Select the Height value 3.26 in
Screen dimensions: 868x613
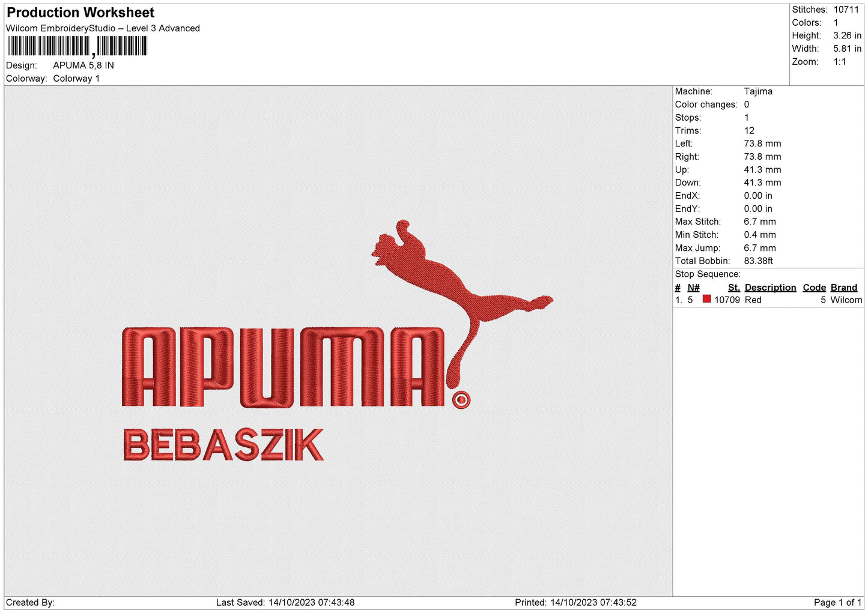point(847,35)
